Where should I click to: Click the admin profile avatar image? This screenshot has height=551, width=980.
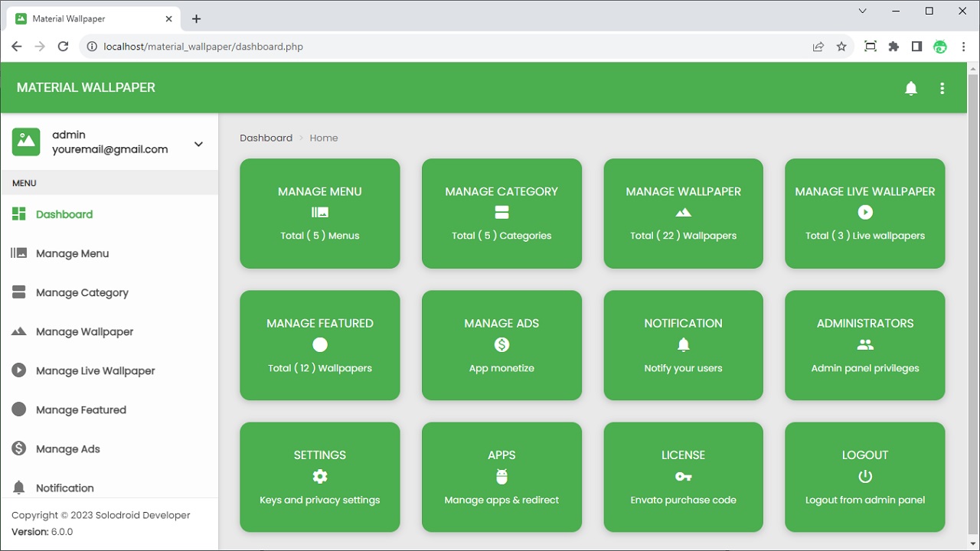(x=26, y=142)
